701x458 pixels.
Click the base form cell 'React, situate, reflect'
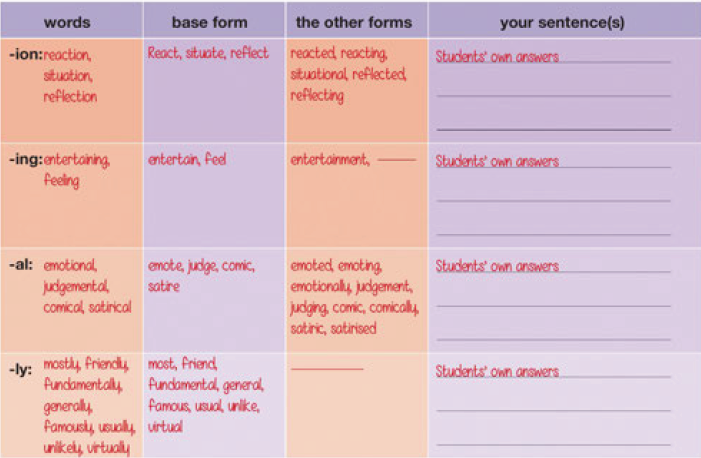point(208,53)
